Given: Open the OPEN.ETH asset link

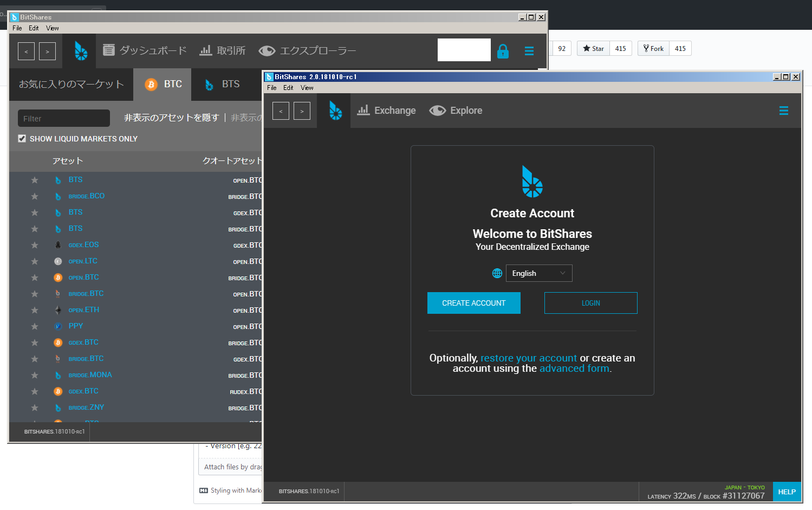Looking at the screenshot, I should pos(84,310).
